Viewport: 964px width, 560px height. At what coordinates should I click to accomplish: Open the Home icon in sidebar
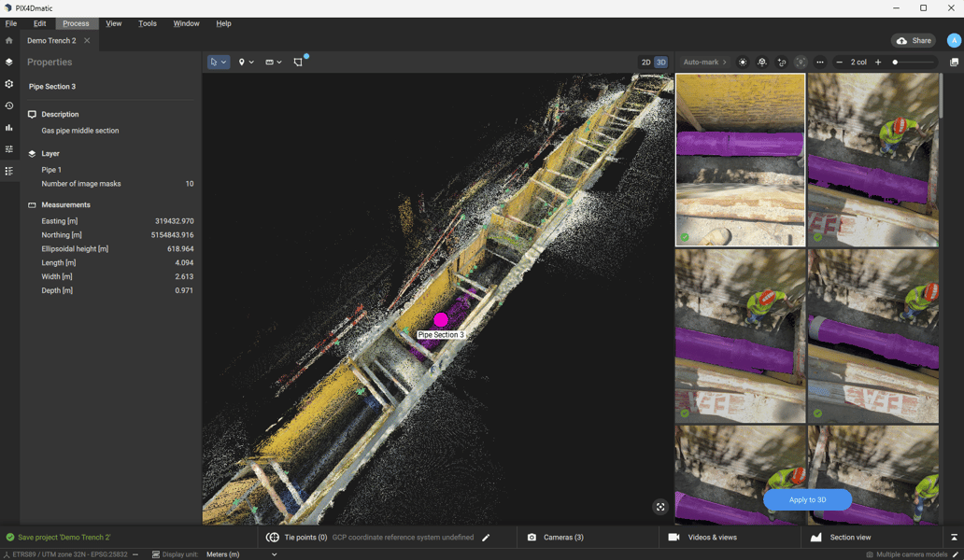[x=9, y=41]
